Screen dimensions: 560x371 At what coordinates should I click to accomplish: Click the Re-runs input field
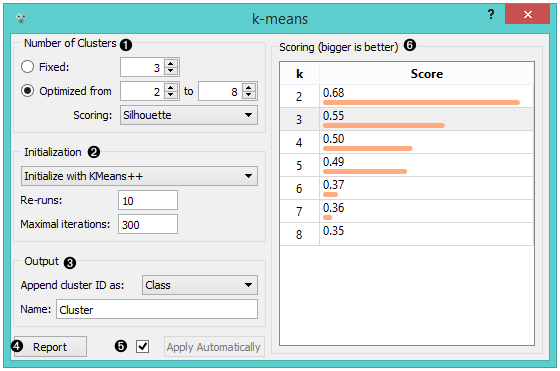pyautogui.click(x=148, y=200)
